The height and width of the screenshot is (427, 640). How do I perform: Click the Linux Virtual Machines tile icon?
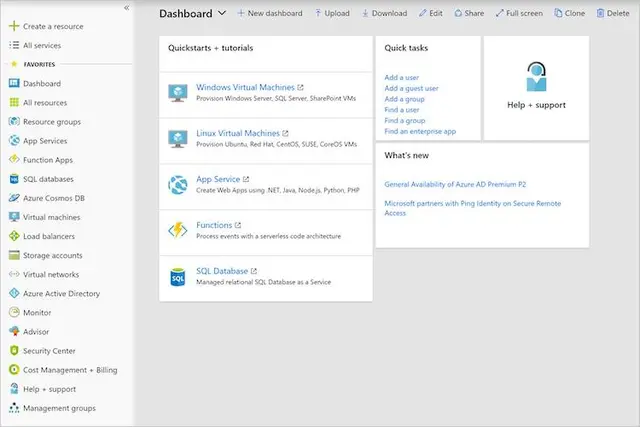pos(178,139)
